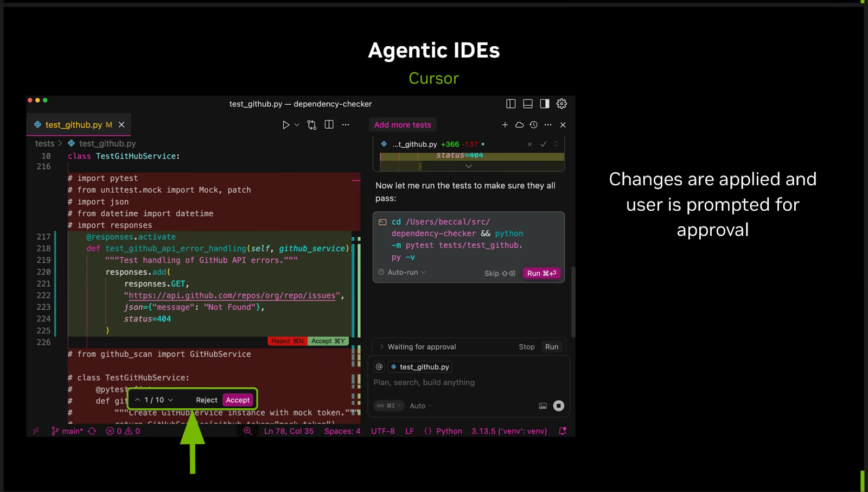Click Skip on the terminal command
The height and width of the screenshot is (492, 868).
pyautogui.click(x=499, y=273)
